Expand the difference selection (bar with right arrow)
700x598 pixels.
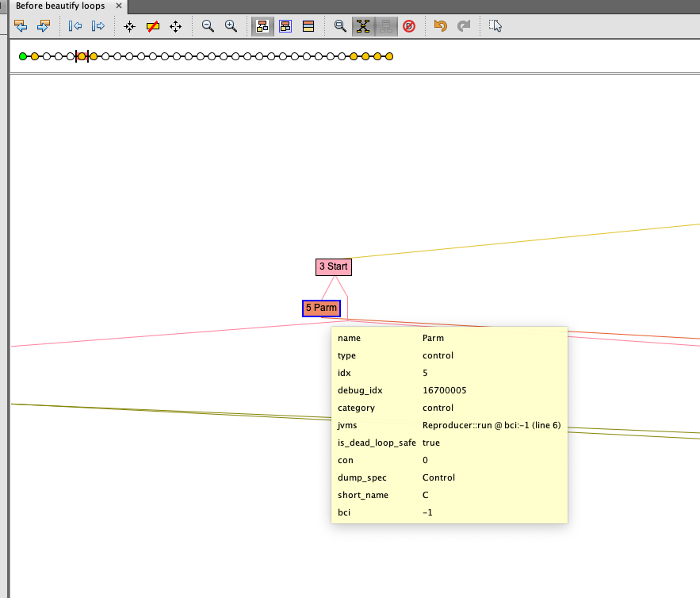[98, 26]
